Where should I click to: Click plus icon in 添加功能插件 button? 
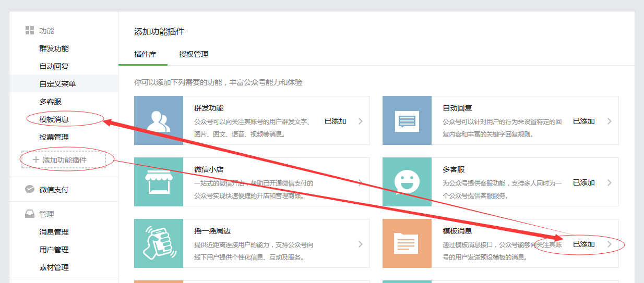[x=36, y=159]
